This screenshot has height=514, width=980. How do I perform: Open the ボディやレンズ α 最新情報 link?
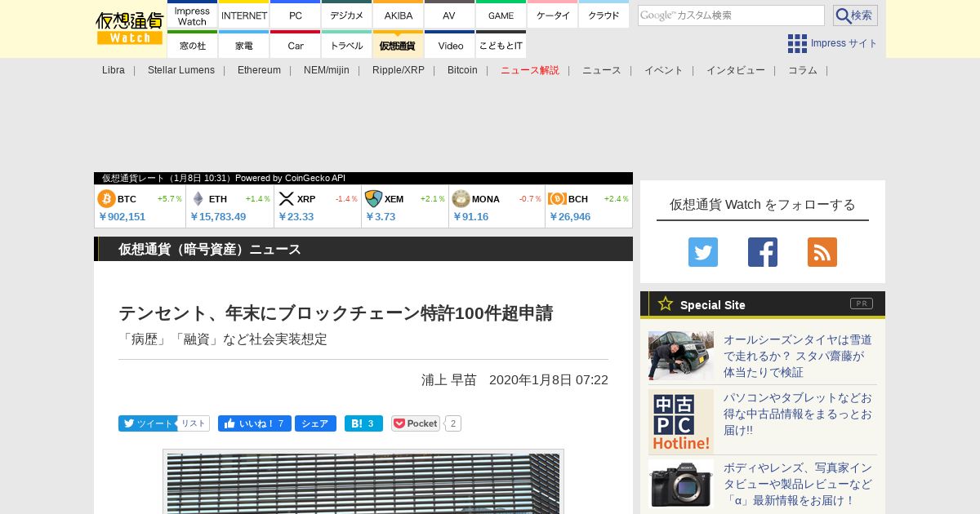[798, 484]
